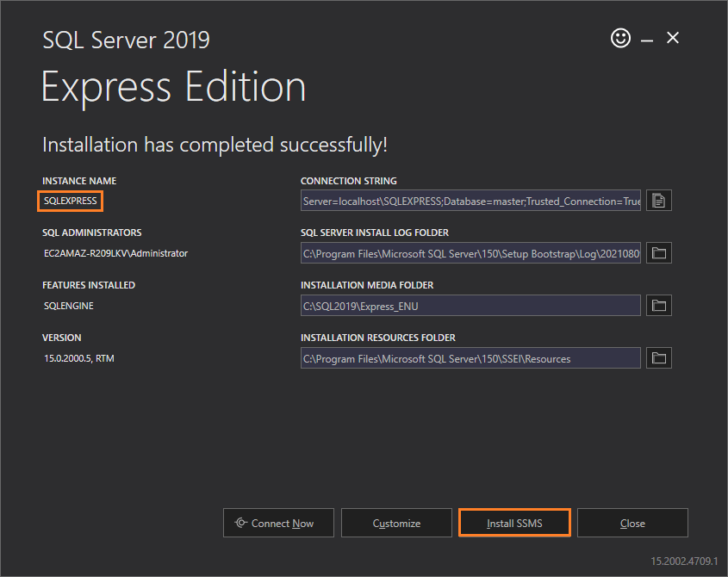Click the highlighted SQLEXPRESS instance name
The image size is (728, 577).
pos(70,201)
